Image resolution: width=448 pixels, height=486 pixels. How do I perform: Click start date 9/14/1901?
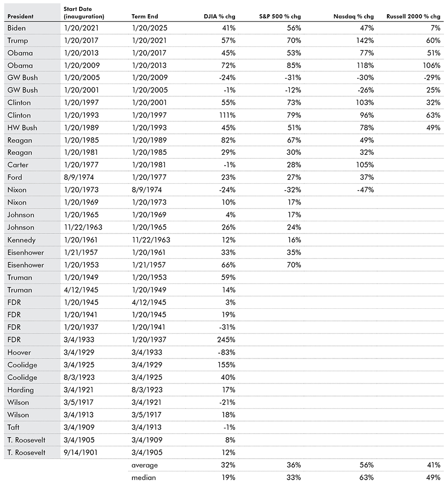pos(81,452)
